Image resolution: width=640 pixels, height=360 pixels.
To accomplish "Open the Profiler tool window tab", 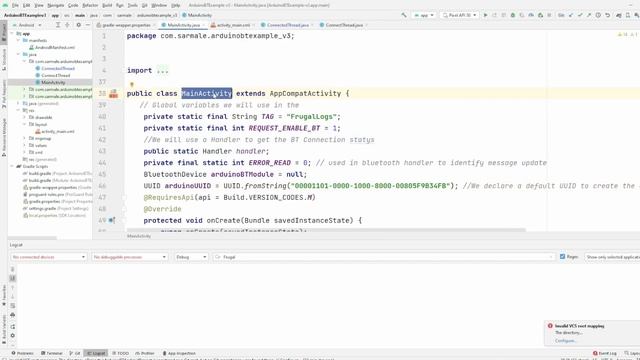I will click(145, 353).
